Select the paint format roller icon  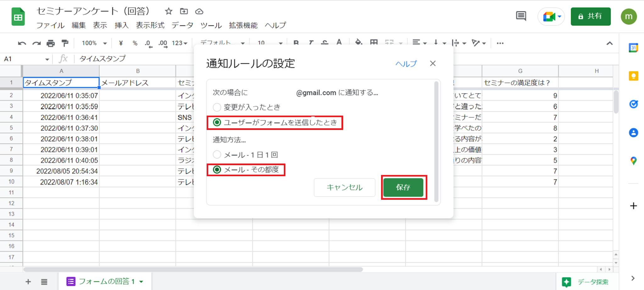[x=65, y=43]
